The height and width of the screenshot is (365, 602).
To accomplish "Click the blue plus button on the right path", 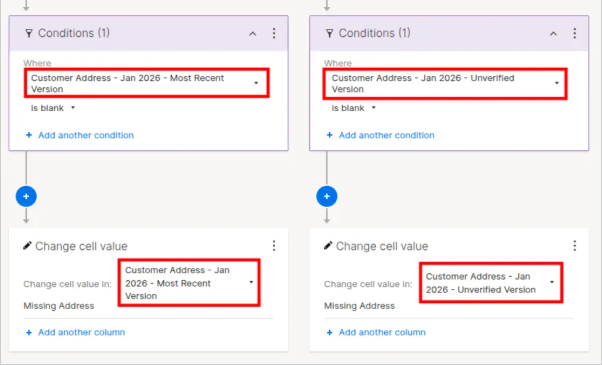I will 327,197.
